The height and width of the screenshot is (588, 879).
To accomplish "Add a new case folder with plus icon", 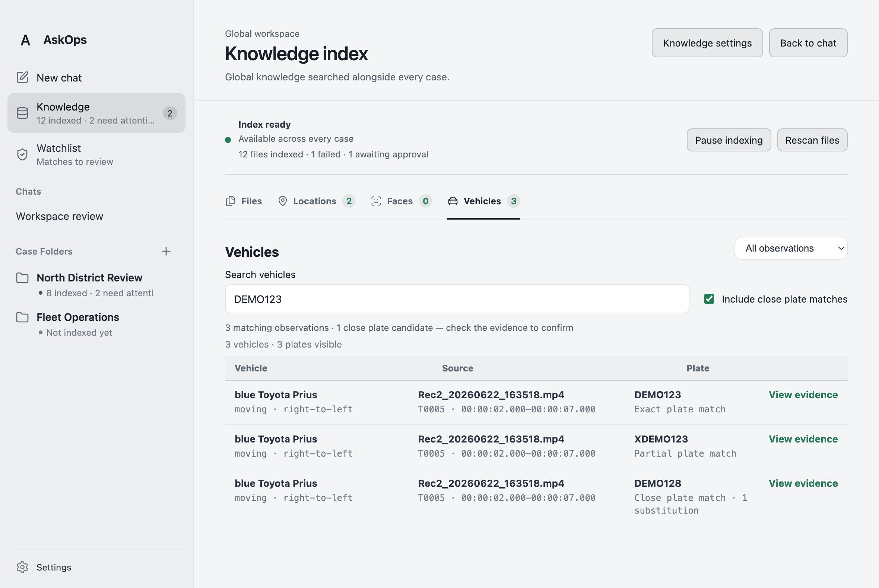I will pyautogui.click(x=166, y=251).
